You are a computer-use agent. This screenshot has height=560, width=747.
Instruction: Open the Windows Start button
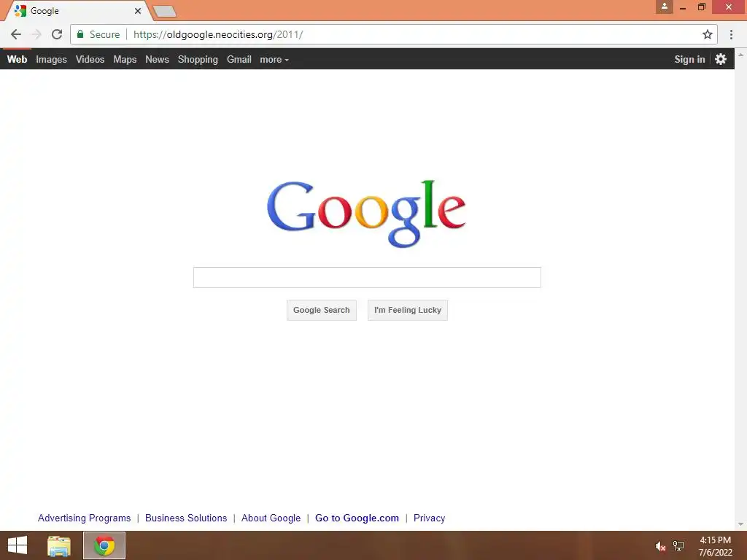pos(18,545)
